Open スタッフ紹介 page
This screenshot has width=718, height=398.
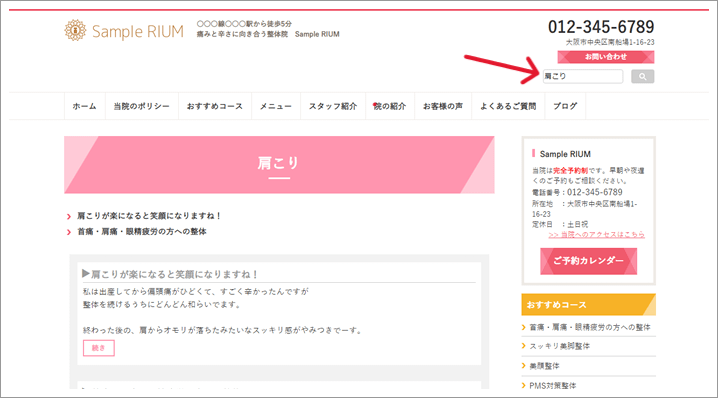click(333, 106)
